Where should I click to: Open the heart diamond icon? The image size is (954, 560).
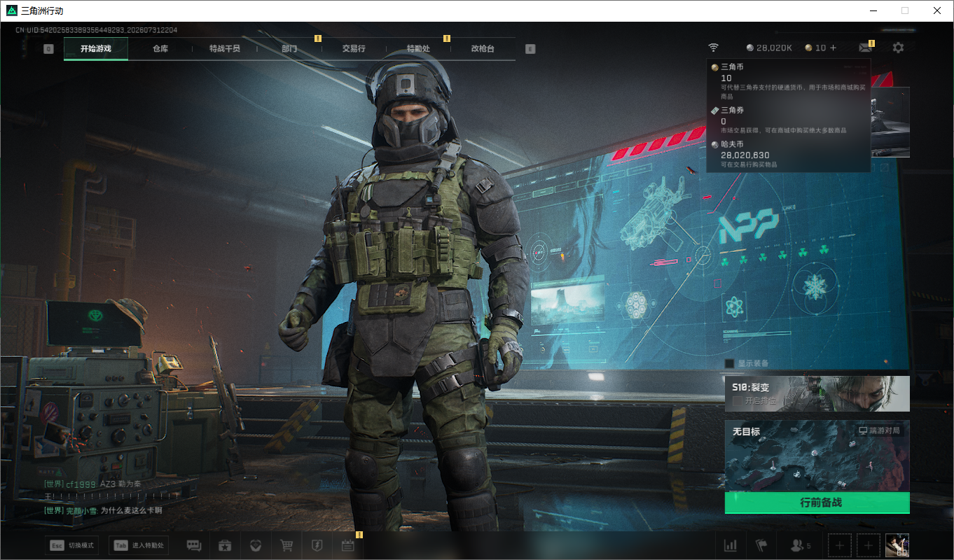pos(256,545)
